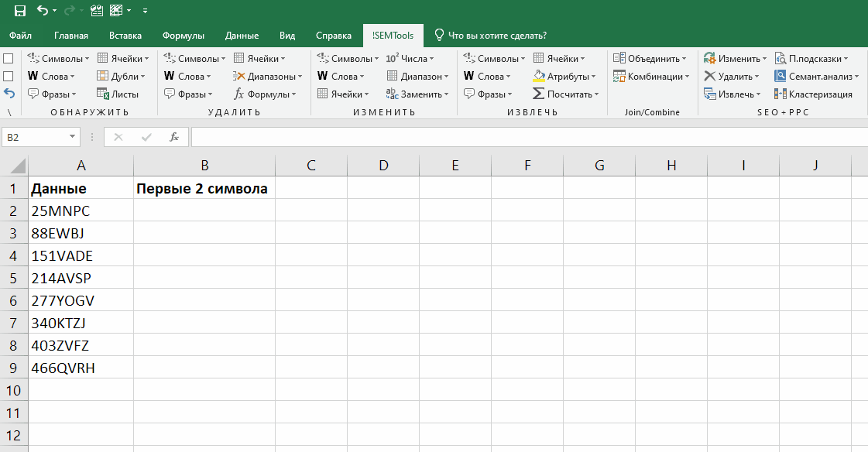Open Фразы dropdown in ОБНАРУЖИТЬ group

(52, 94)
